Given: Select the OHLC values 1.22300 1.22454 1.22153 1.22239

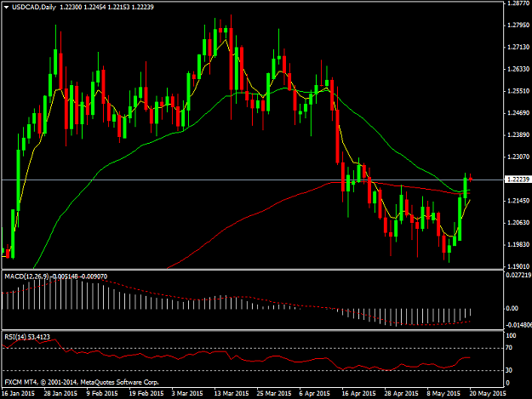Looking at the screenshot, I should 106,7.
